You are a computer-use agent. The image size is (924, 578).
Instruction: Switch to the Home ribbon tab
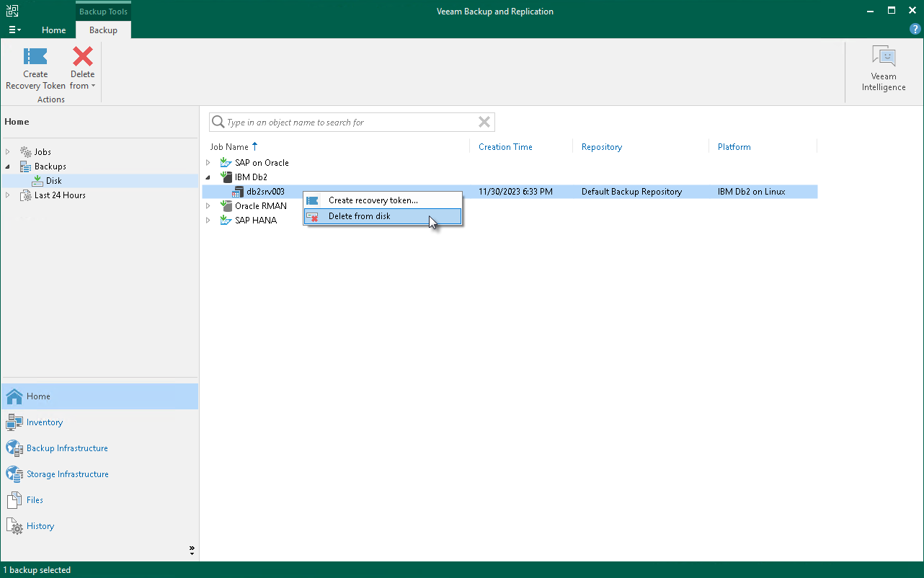[54, 30]
